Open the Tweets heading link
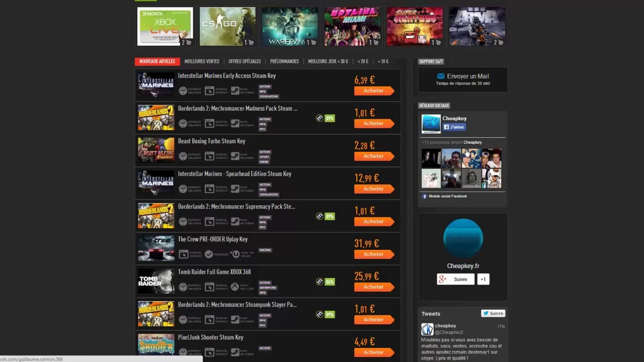 point(431,314)
